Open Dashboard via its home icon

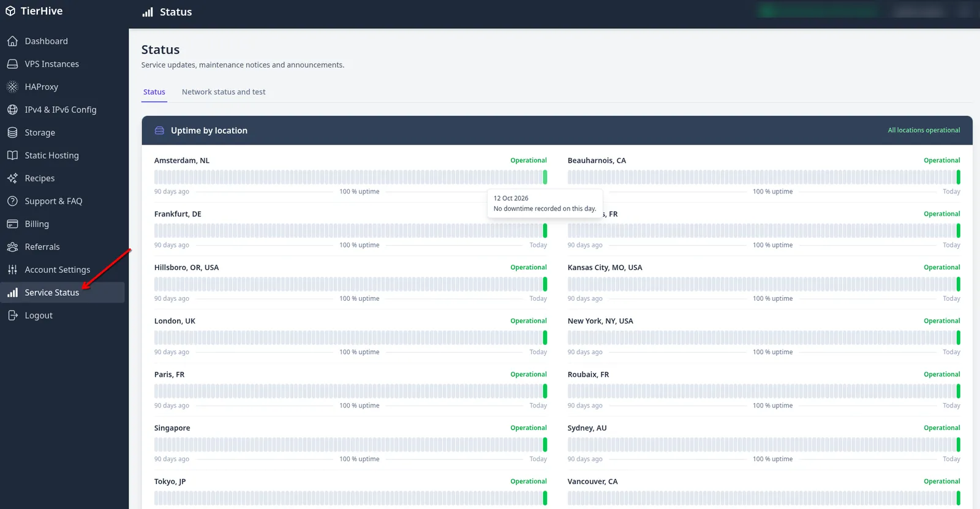pyautogui.click(x=12, y=41)
